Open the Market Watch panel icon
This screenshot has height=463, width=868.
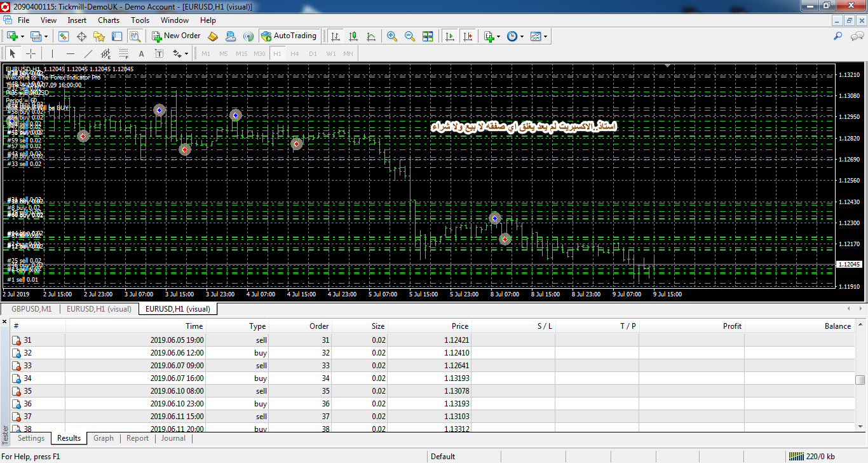coord(64,36)
